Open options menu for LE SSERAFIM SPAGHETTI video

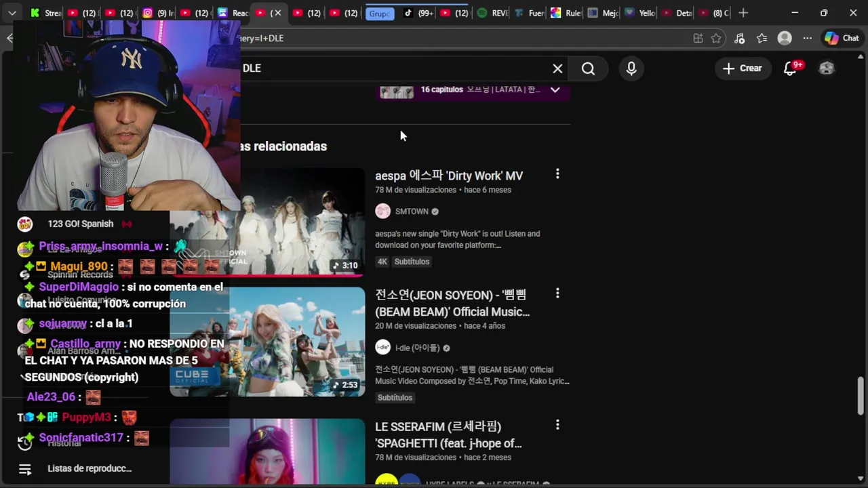(x=557, y=425)
